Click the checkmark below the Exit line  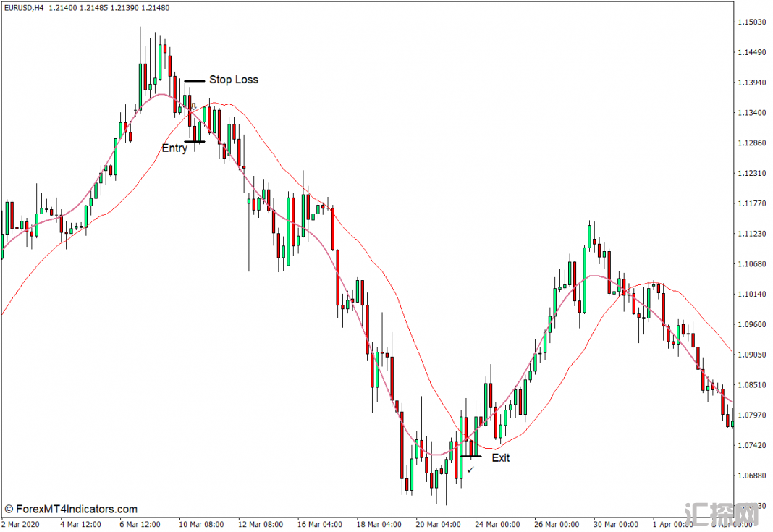(x=470, y=470)
